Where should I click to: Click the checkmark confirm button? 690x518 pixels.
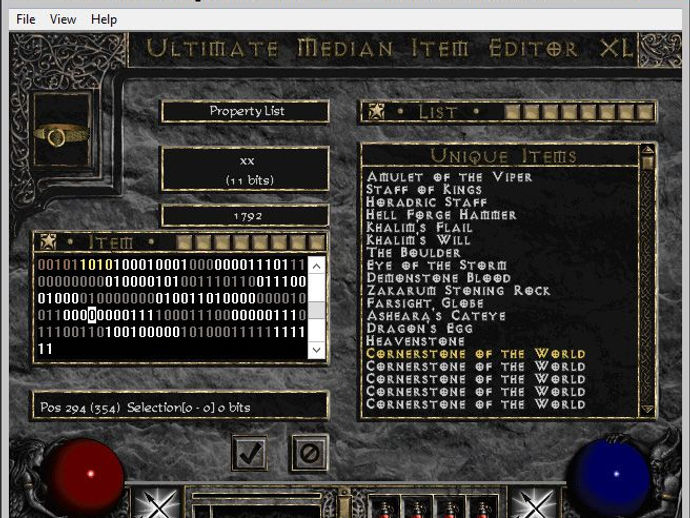[250, 453]
